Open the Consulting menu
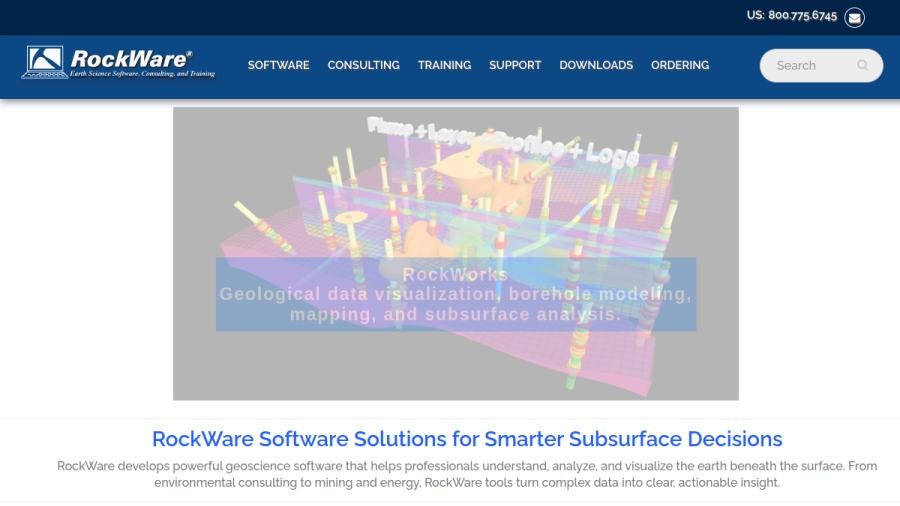 (363, 65)
